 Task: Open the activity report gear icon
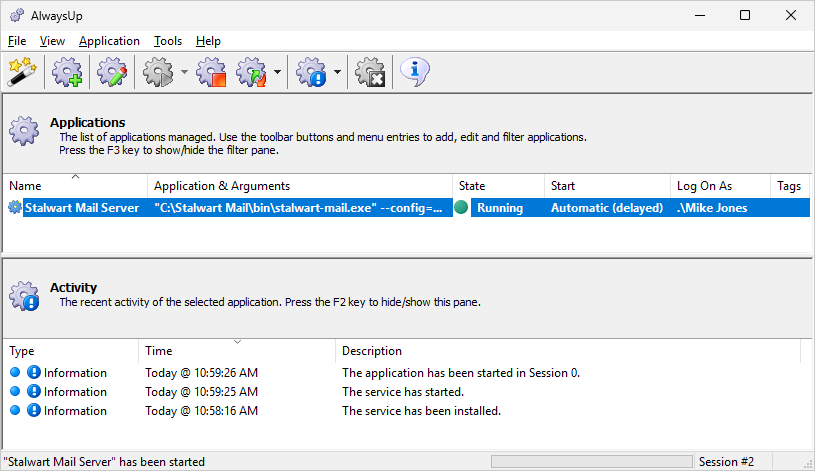[x=311, y=72]
